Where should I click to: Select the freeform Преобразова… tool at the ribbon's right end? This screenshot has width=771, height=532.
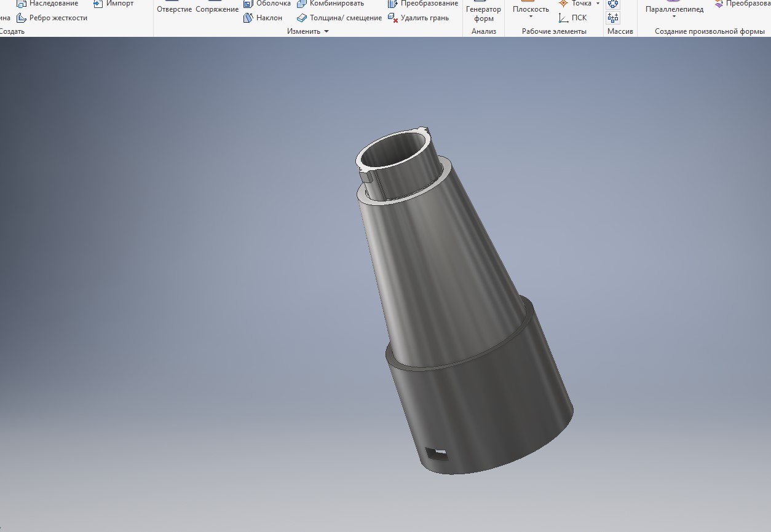pos(743,4)
